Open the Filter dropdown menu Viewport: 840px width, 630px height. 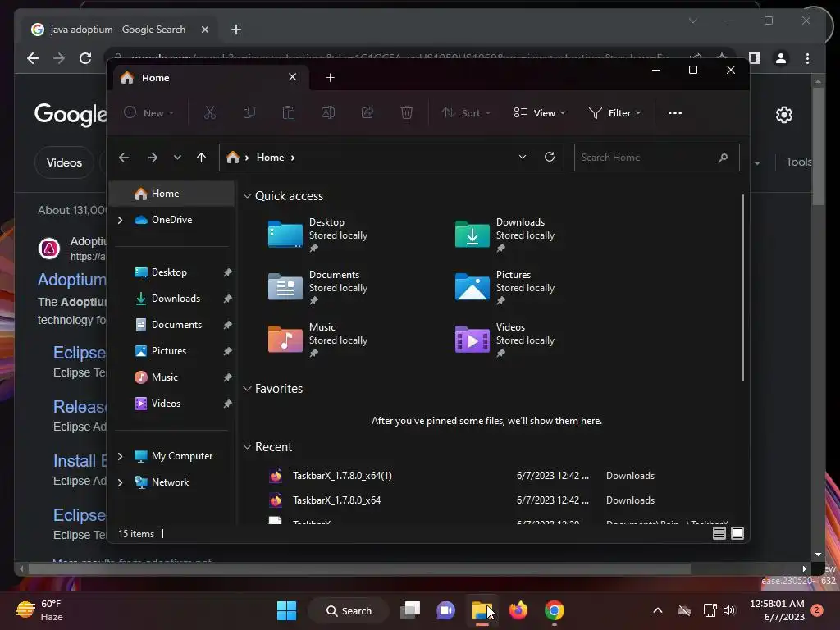tap(615, 113)
